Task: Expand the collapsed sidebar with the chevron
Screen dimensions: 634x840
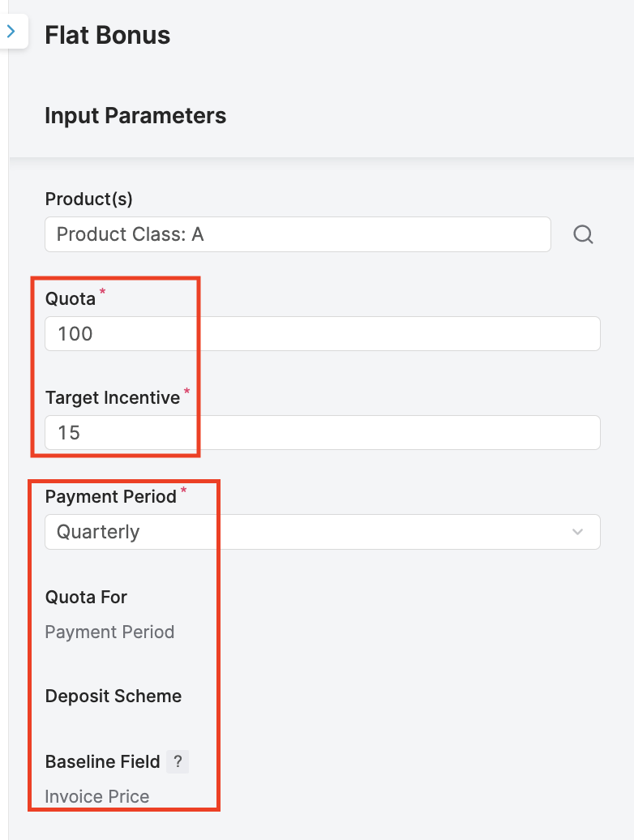Action: 11,32
